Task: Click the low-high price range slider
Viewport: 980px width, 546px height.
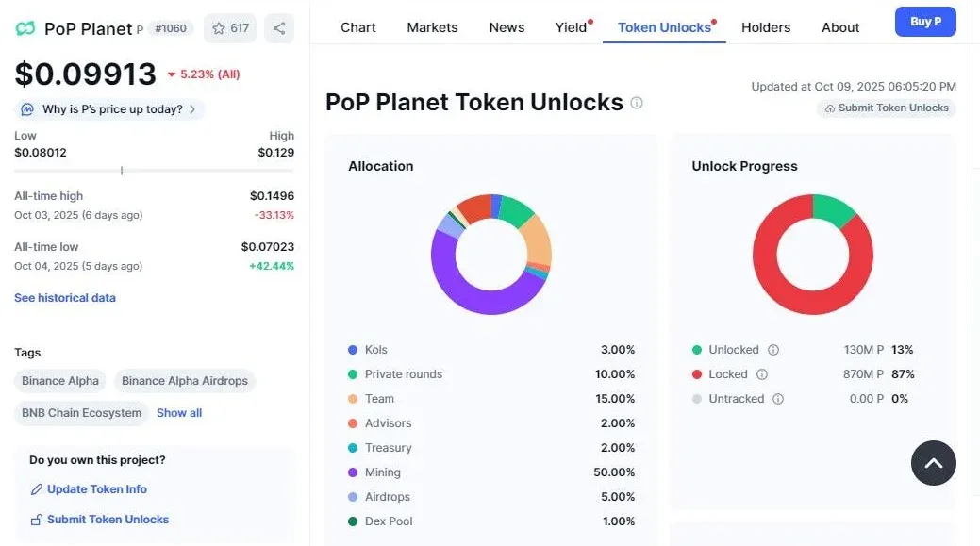Action: pos(154,171)
